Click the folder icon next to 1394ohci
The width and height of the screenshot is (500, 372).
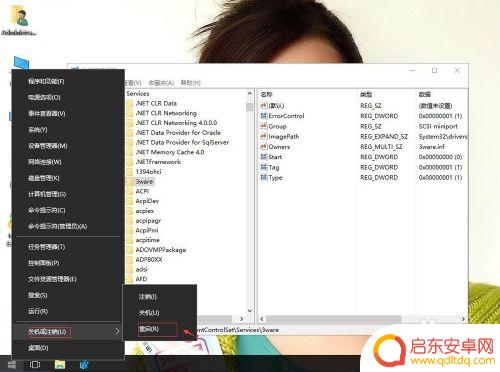click(x=130, y=172)
